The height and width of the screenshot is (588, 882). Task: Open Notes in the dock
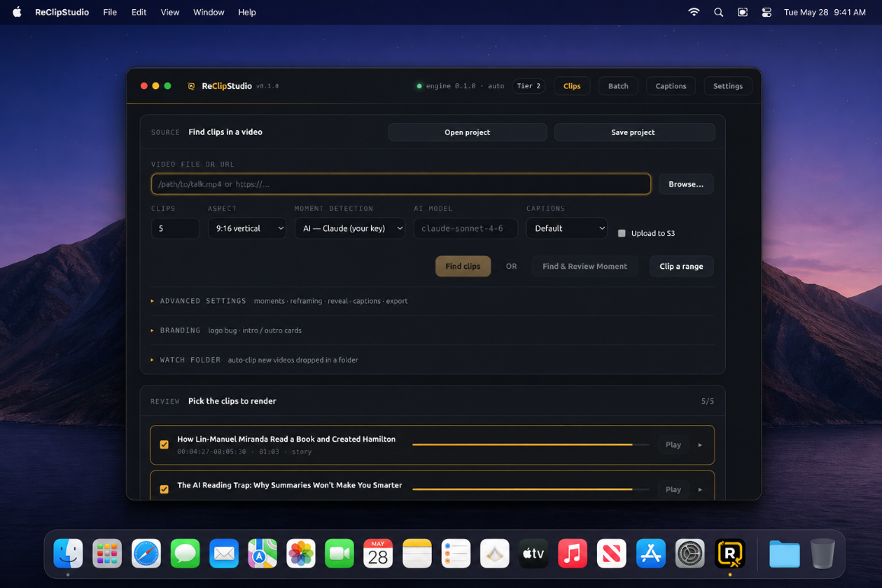click(417, 554)
